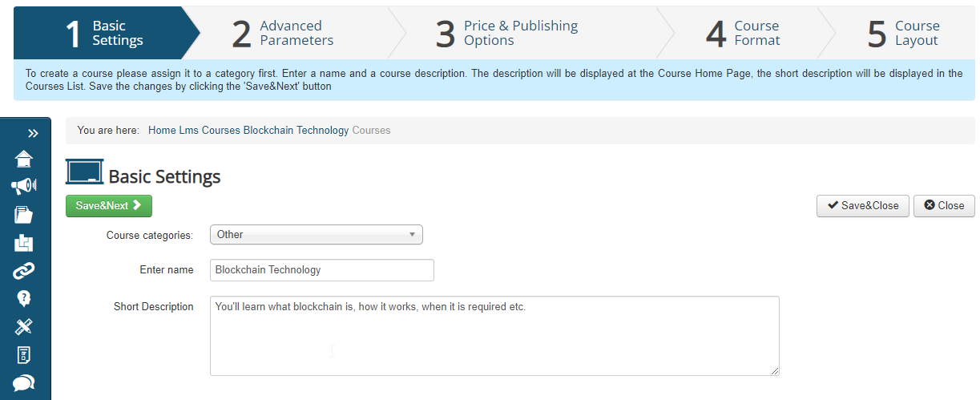The height and width of the screenshot is (400, 980).
Task: Open the chat bubbles icon in sidebar
Action: click(24, 382)
